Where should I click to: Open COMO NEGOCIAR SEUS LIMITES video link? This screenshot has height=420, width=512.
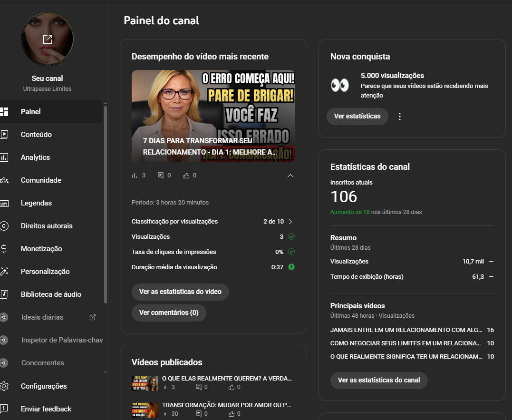click(405, 343)
